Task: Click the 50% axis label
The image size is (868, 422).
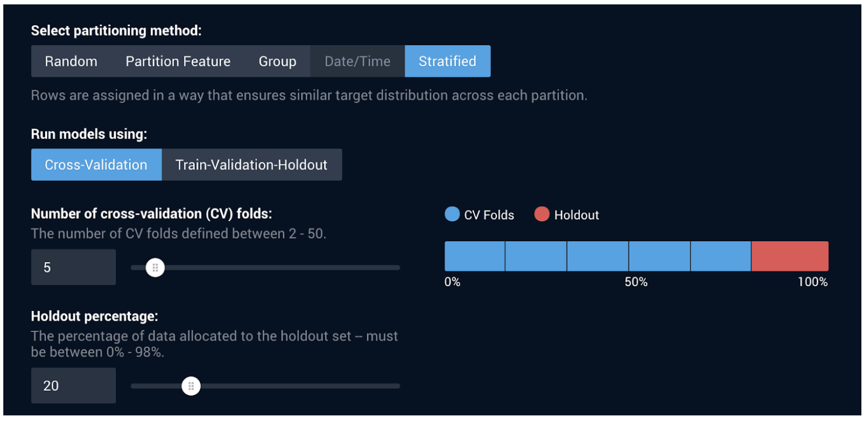Action: (635, 282)
